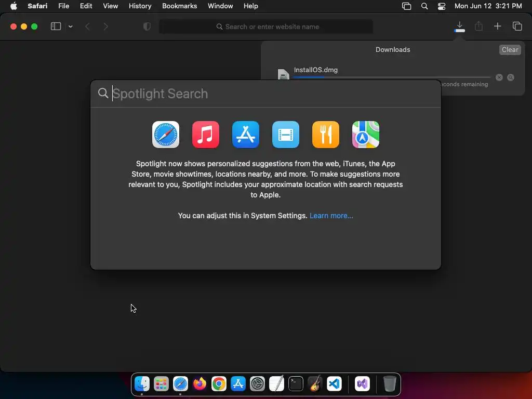The width and height of the screenshot is (532, 399).
Task: Click the menu bar date and time
Action: [x=488, y=6]
